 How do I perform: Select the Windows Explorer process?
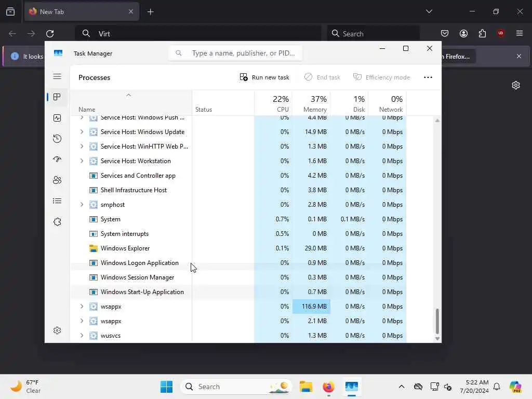click(238, 248)
